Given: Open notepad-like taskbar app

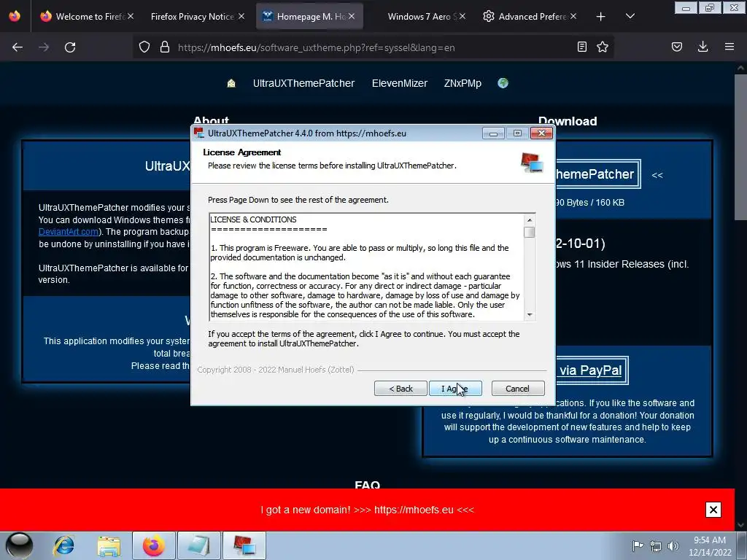Looking at the screenshot, I should pos(198,545).
